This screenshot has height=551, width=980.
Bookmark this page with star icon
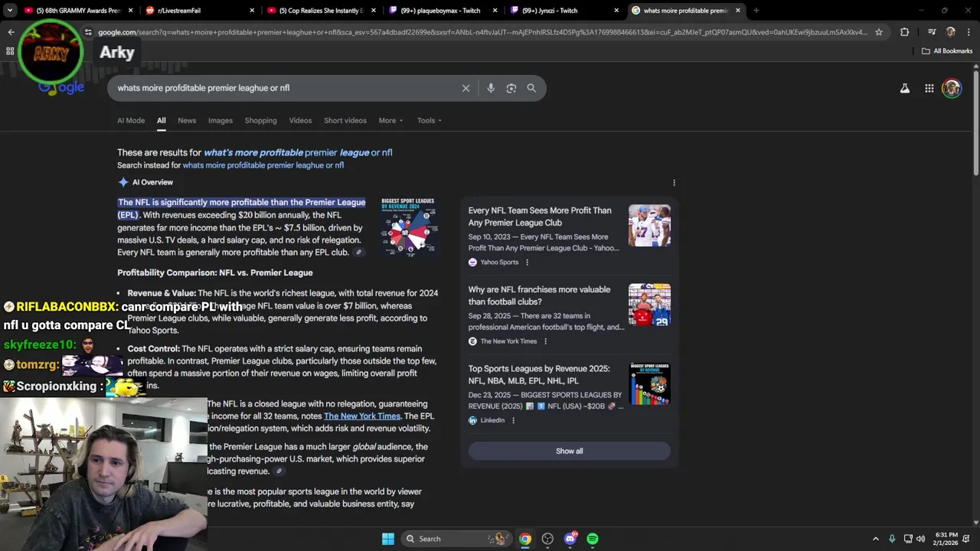pos(879,32)
